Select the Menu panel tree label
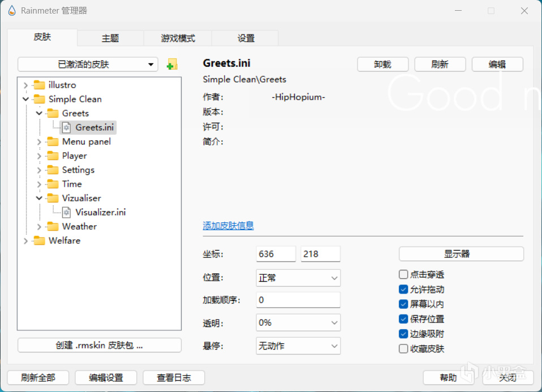This screenshot has height=392, width=542. tap(87, 142)
